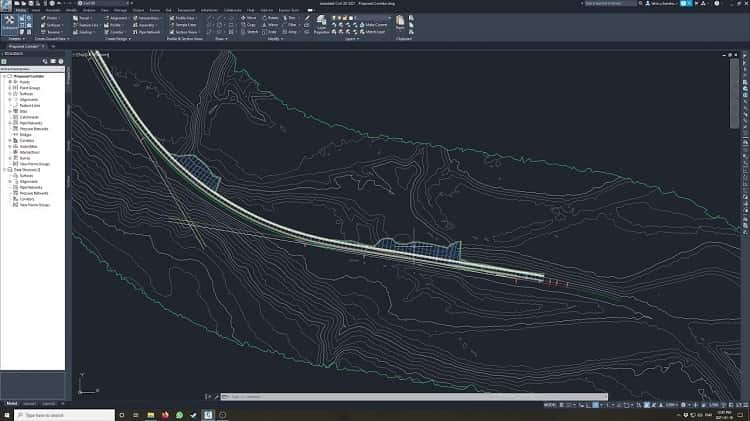Click the UCS icon in drawing corner

(83, 388)
